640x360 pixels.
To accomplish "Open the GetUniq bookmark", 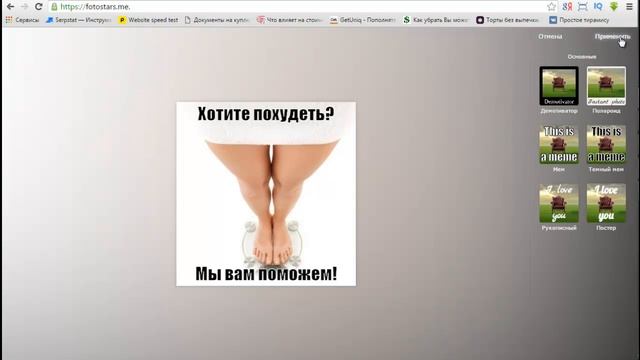I will [x=362, y=20].
